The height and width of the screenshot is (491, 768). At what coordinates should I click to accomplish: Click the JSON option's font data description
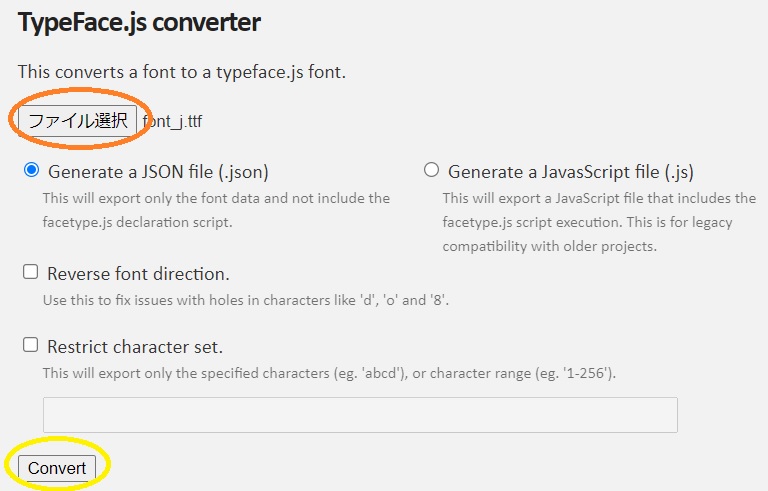(x=216, y=210)
